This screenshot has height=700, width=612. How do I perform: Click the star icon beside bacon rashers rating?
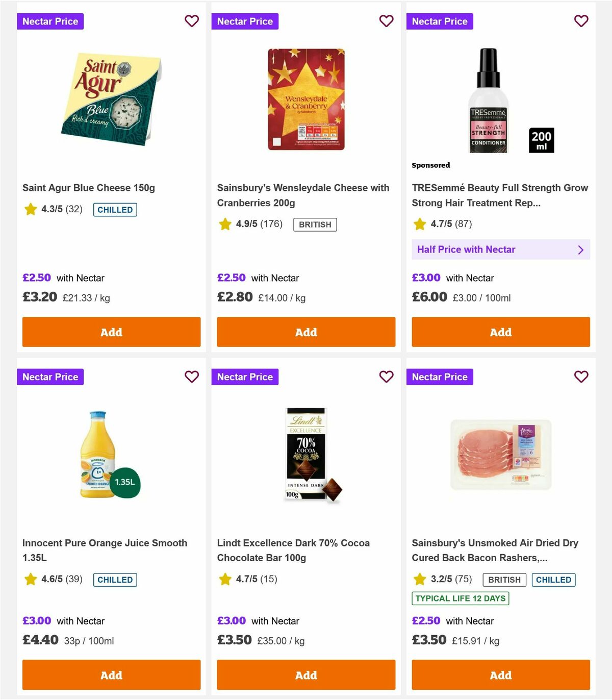[x=420, y=579]
